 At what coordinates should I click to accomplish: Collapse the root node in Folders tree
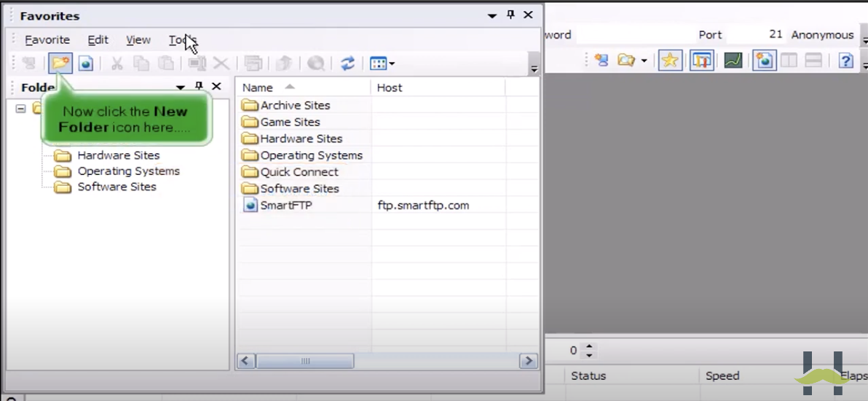coord(20,109)
